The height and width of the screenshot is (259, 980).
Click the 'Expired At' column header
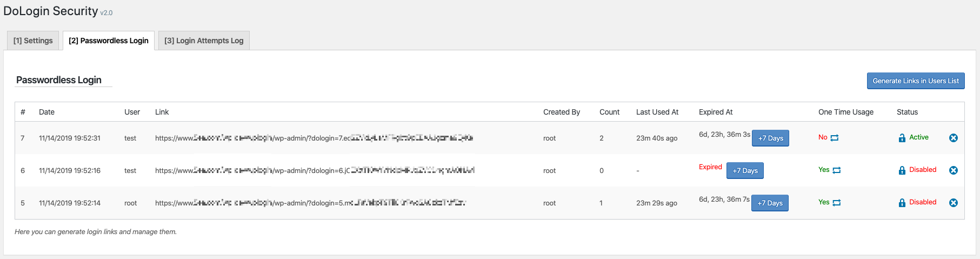(x=716, y=112)
